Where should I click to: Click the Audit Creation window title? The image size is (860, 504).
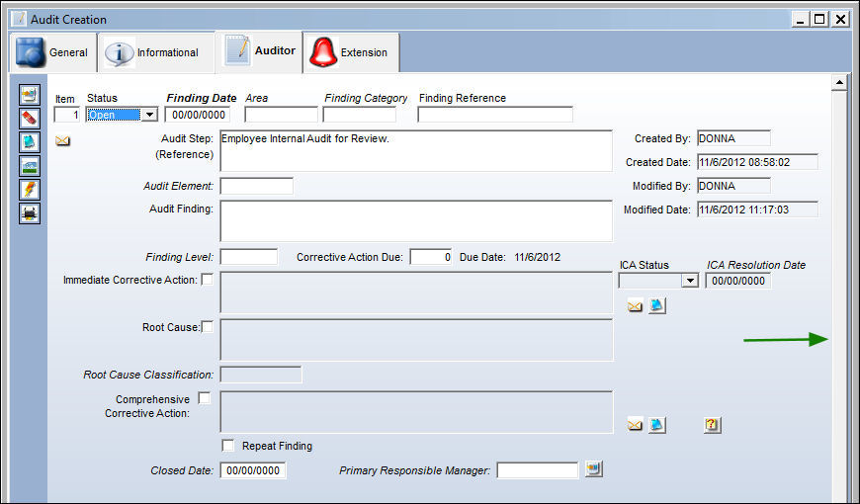(68, 19)
